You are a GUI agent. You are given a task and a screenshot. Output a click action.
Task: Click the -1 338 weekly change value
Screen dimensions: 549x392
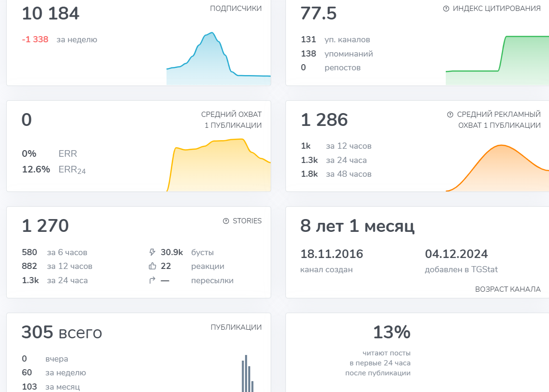35,39
